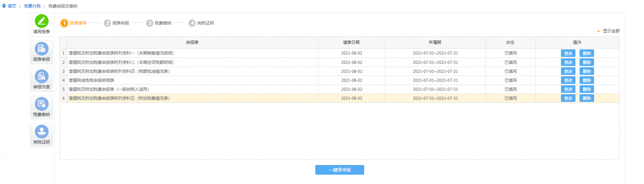Viewport: 644px width, 184px height.
Task: Open the 我要办税 breadcrumb link
Action: tap(32, 6)
